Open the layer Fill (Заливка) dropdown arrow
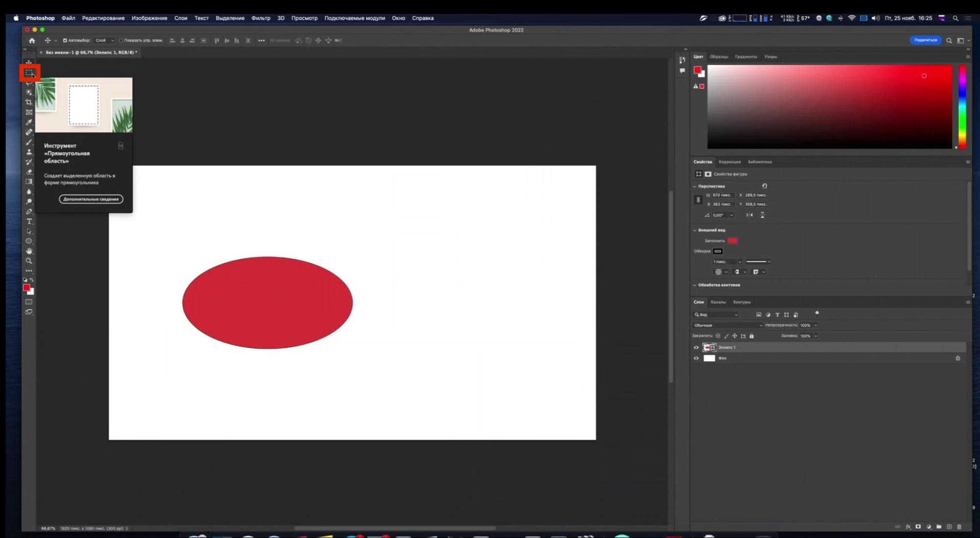 [816, 336]
